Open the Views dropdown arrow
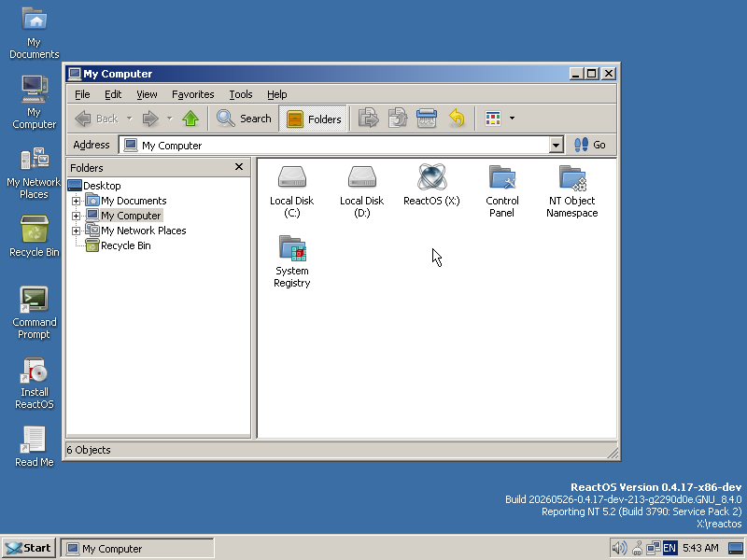Image resolution: width=747 pixels, height=560 pixels. [x=512, y=119]
